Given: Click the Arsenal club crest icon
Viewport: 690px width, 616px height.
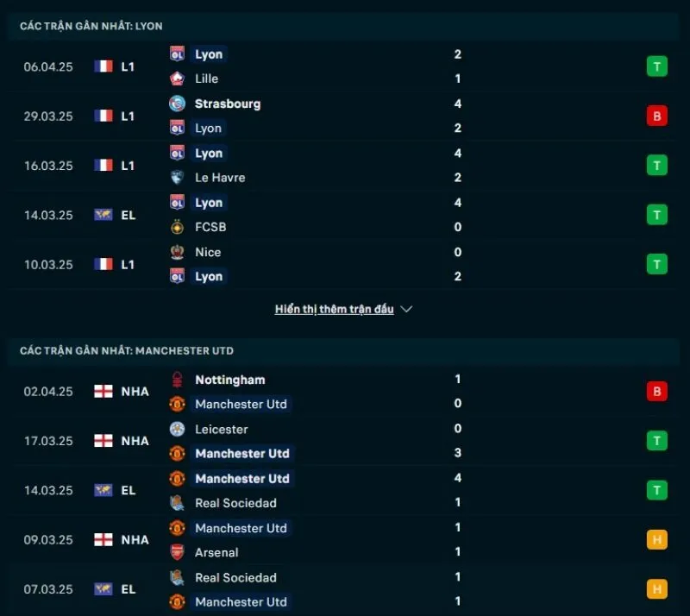Looking at the screenshot, I should 178,552.
